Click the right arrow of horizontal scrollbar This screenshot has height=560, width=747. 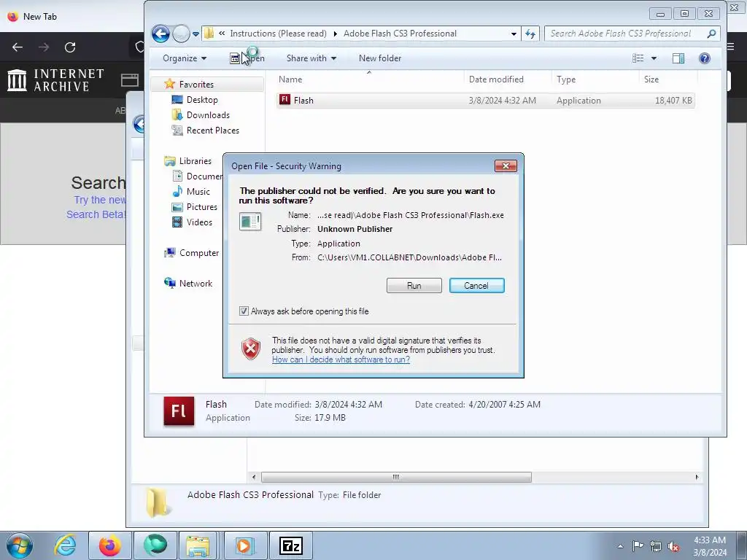click(697, 477)
